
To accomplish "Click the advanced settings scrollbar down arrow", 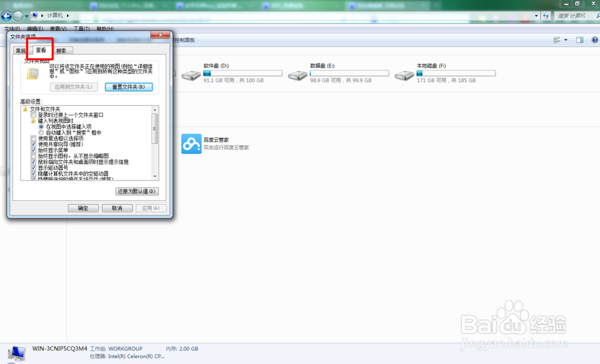I will coord(155,177).
